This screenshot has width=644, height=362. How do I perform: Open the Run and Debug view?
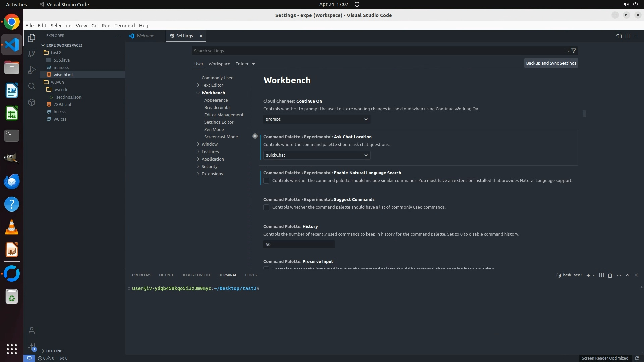pos(32,70)
